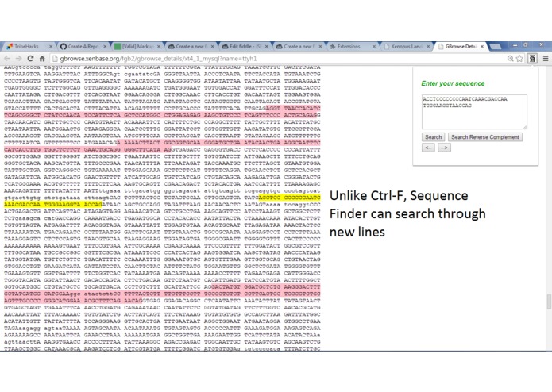Click the yellow highlighted sequence AAACGACCAA
This screenshot has width=552, height=392.
pos(22,204)
